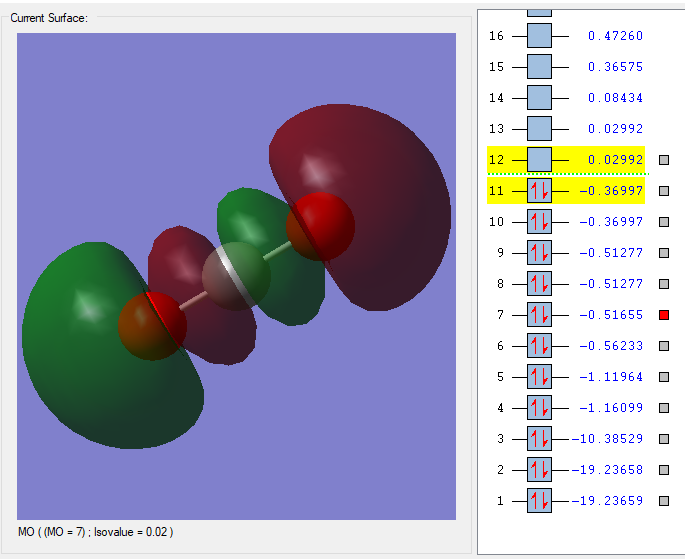
Task: Enable the surface square beside orbital 5
Action: tap(664, 377)
